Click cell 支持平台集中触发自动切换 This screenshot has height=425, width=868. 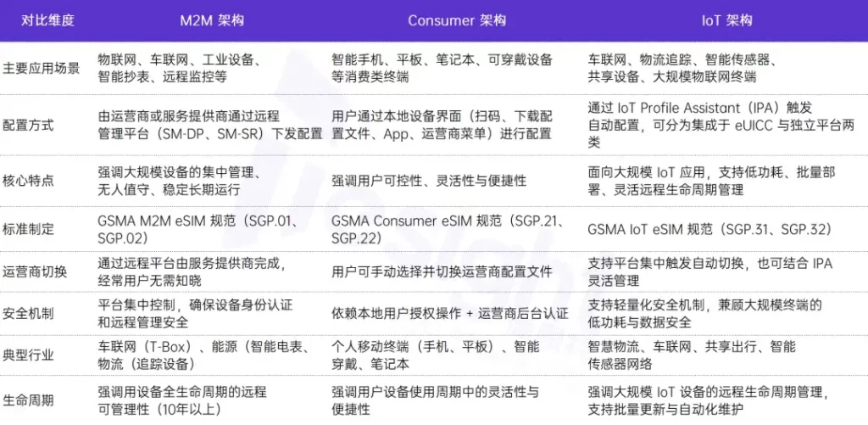[x=709, y=272]
